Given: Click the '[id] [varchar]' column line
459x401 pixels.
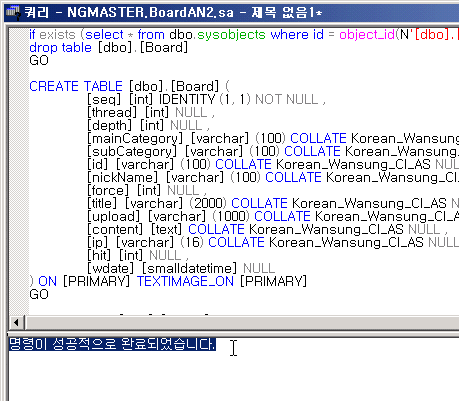Looking at the screenshot, I should point(273,164).
